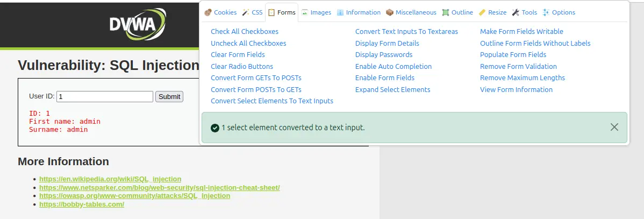Viewport: 644px width, 219px height.
Task: Click the DVWA logo
Action: pos(138,24)
